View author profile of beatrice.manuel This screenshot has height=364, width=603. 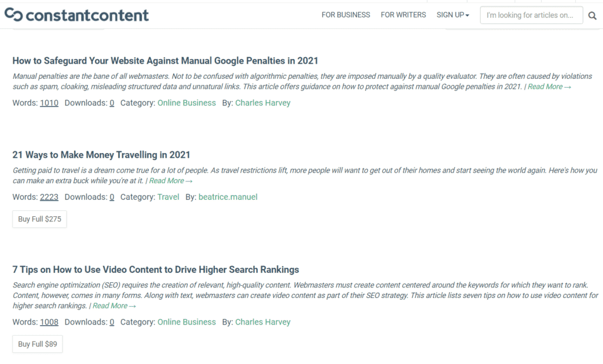(x=228, y=197)
